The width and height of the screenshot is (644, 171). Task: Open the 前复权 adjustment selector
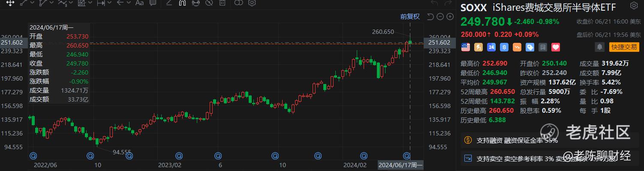410,17
